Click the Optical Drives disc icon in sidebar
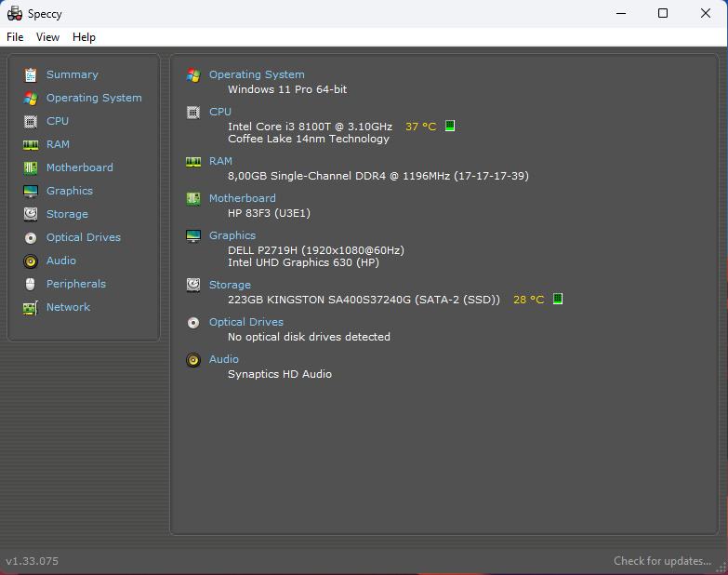Image resolution: width=728 pixels, height=575 pixels. tap(31, 238)
